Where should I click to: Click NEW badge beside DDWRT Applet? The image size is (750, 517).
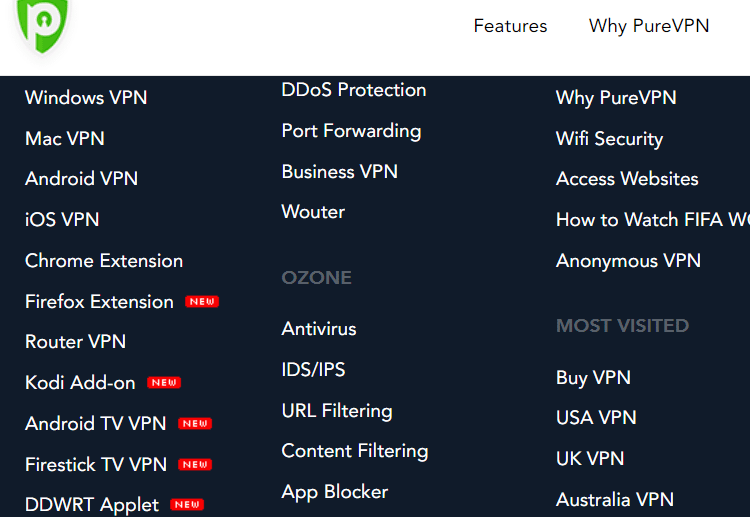[187, 505]
